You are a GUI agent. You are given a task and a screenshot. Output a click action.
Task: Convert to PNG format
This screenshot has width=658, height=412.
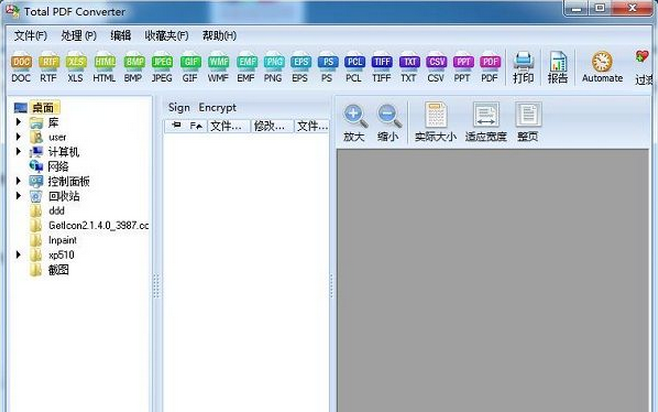273,69
